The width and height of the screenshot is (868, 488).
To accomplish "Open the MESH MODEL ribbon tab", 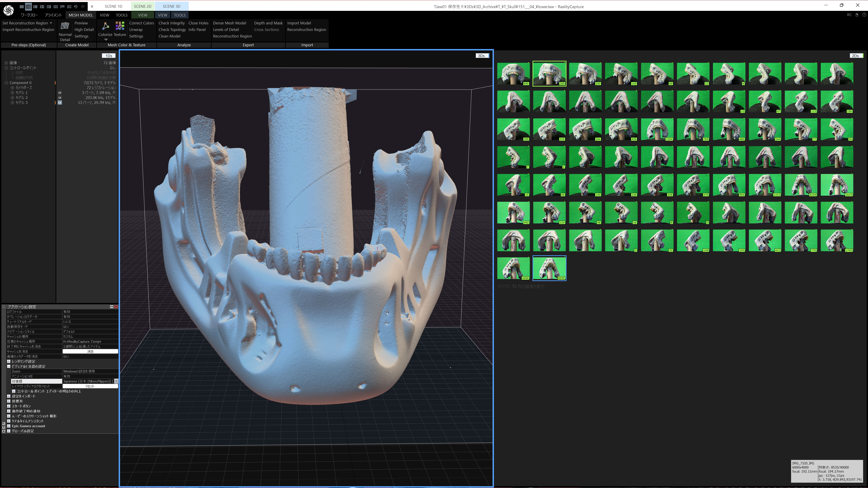I will click(80, 15).
